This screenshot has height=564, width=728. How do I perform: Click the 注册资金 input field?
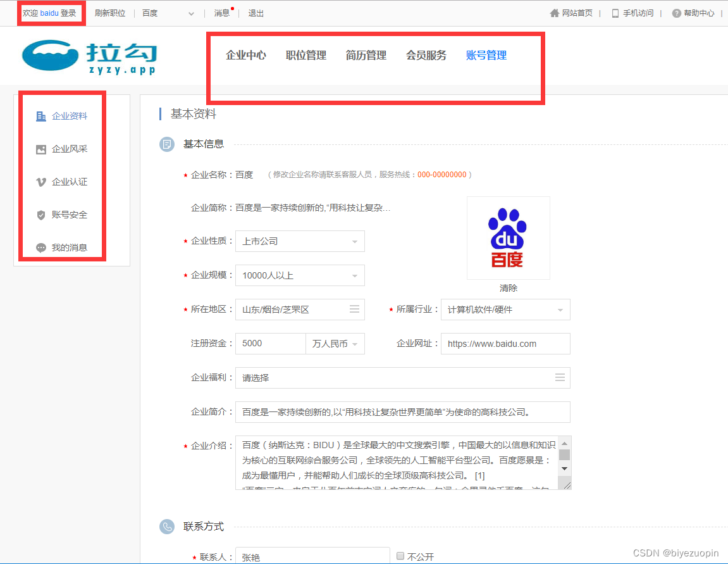point(270,344)
